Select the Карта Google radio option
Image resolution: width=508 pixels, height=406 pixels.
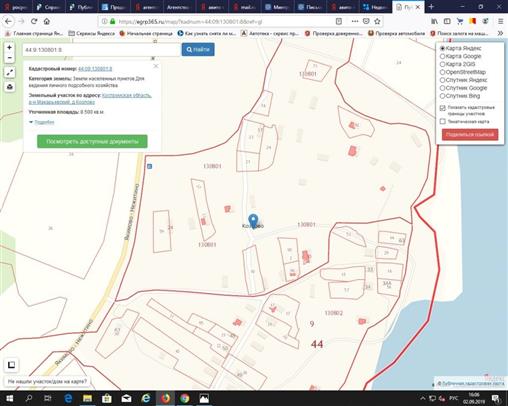pyautogui.click(x=443, y=56)
